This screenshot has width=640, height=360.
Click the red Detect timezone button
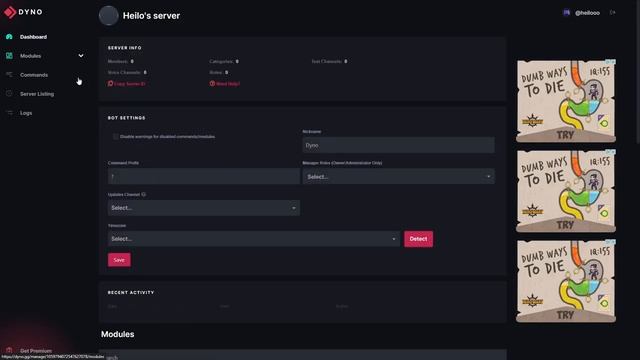tap(418, 239)
